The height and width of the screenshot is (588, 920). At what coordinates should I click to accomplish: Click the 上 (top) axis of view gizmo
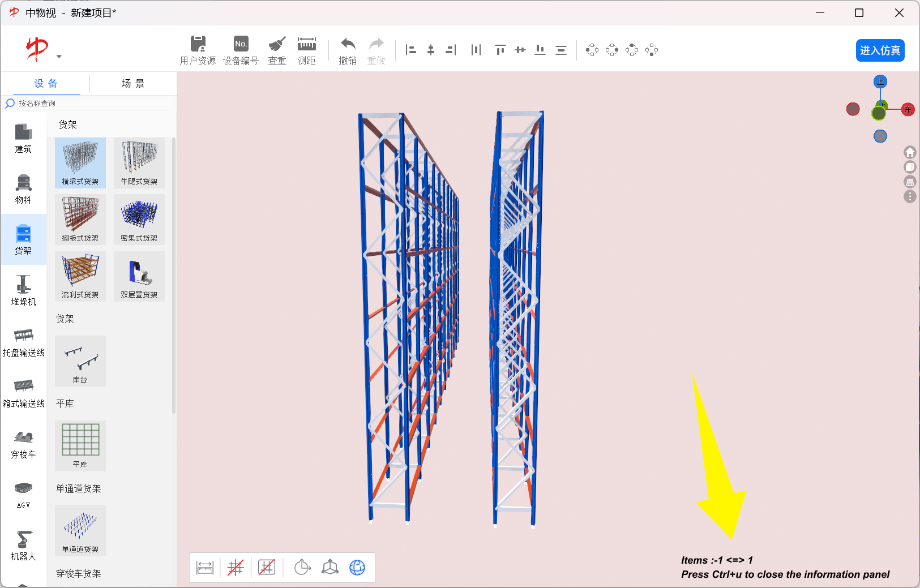click(880, 82)
